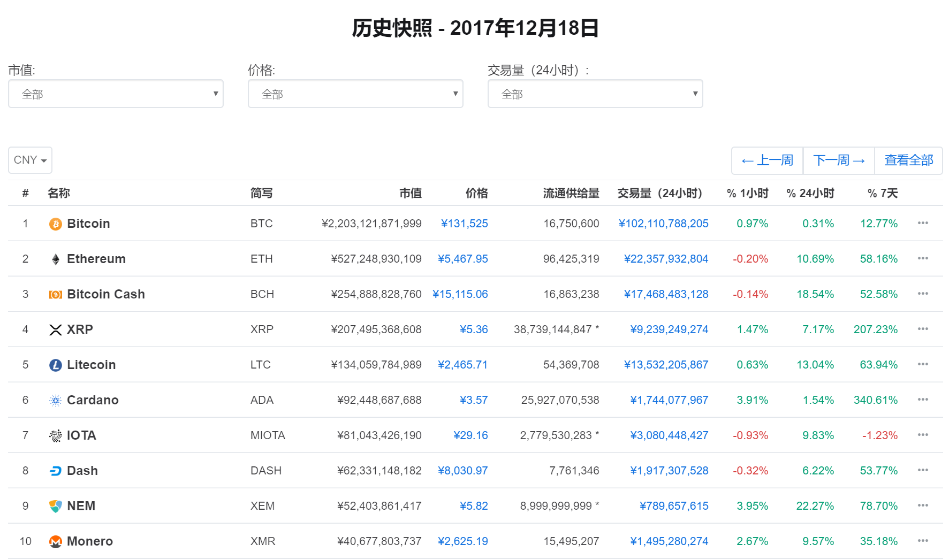This screenshot has height=560, width=949.
Task: Select the Litecoin logo icon
Action: [55, 365]
